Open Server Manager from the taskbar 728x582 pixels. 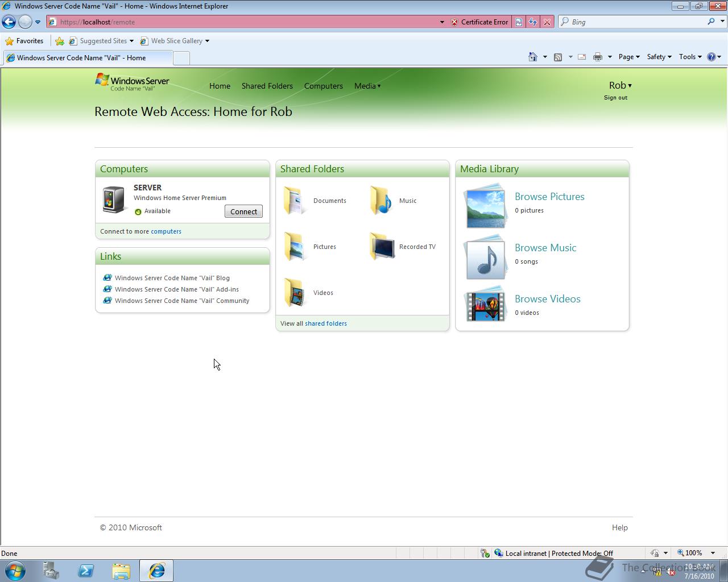[x=51, y=571]
